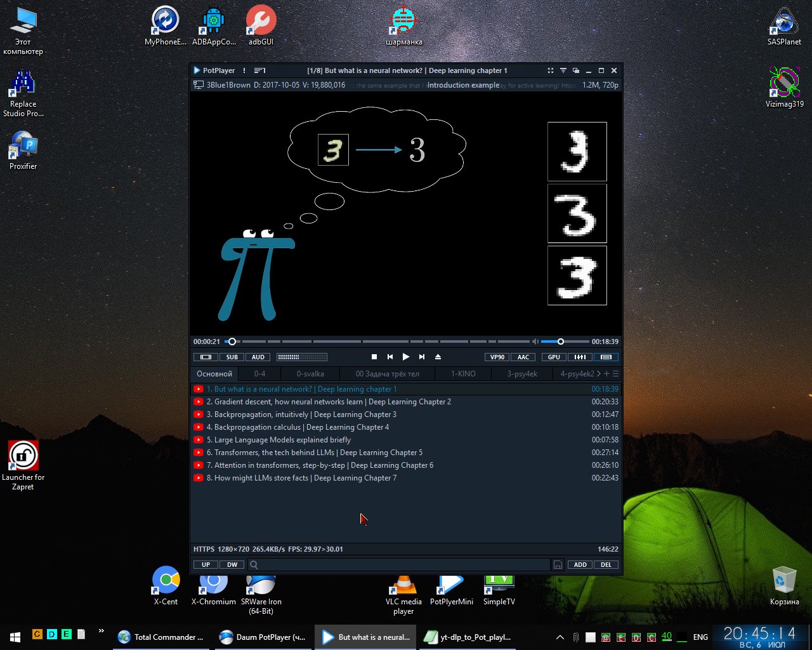Screen dimensions: 812x650
Task: Toggle GPU hardware acceleration button
Action: pos(554,357)
